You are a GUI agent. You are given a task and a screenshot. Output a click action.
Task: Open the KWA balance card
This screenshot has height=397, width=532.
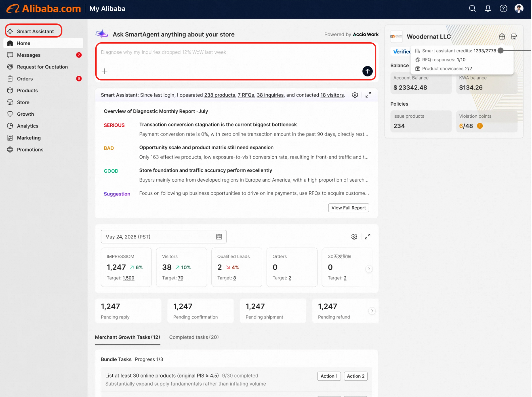coord(487,83)
